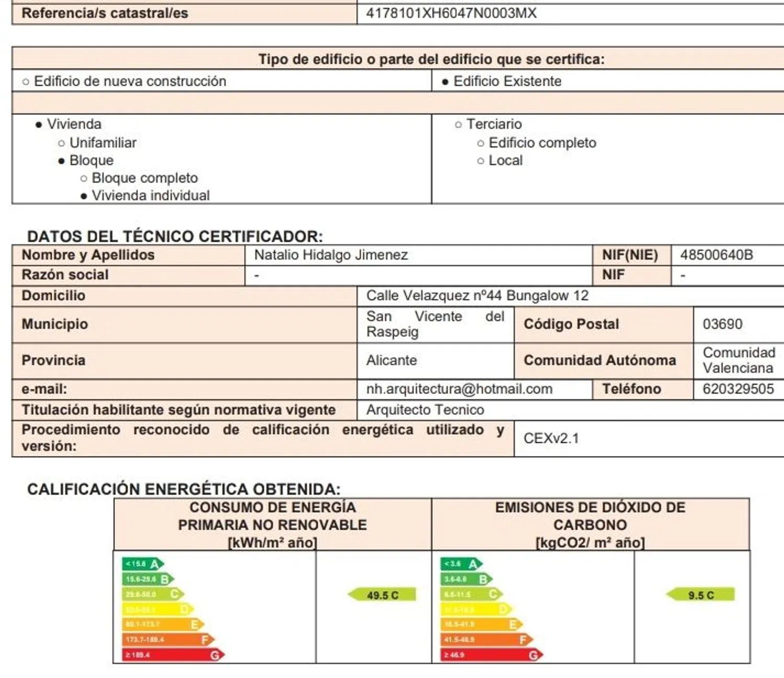
Task: Click the 'Vivienda' filled bullet
Action: pos(39,124)
